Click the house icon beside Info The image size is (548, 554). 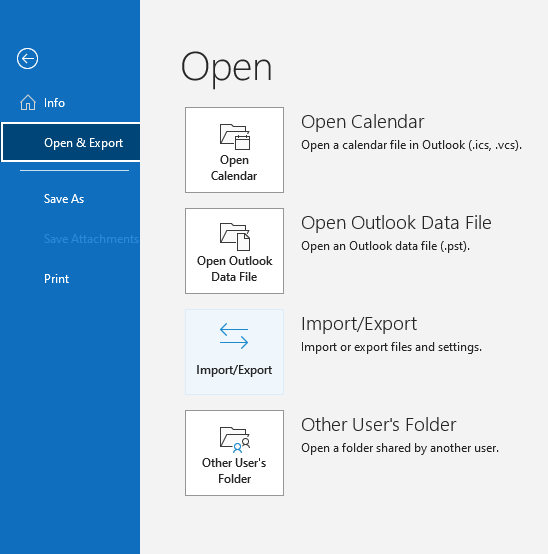(28, 103)
